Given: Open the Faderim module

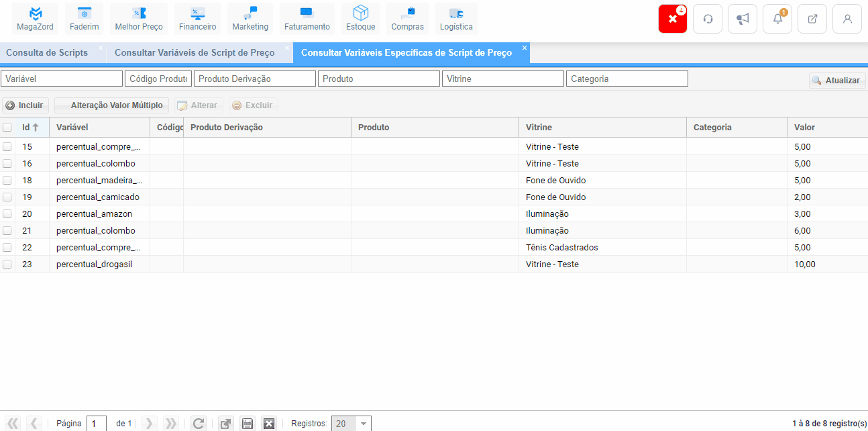Looking at the screenshot, I should point(85,19).
